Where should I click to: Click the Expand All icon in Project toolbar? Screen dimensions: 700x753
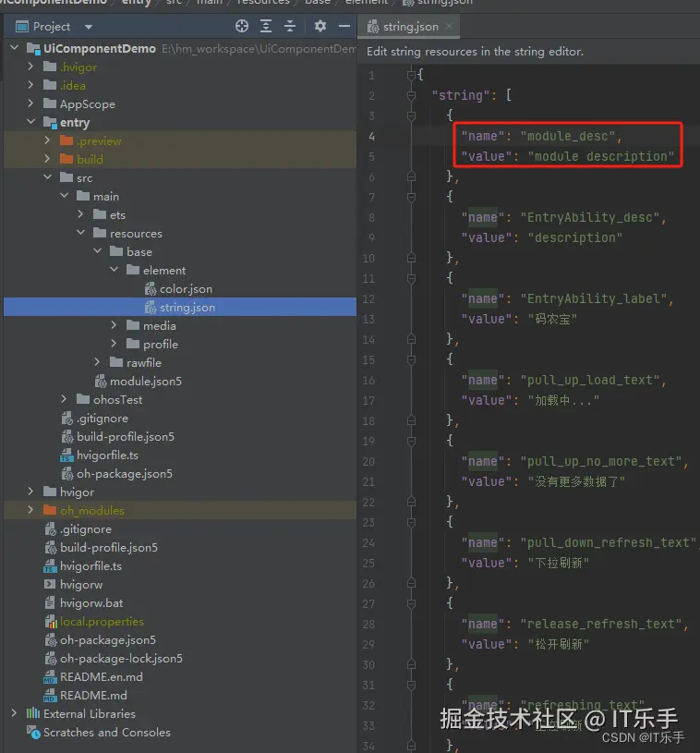265,26
